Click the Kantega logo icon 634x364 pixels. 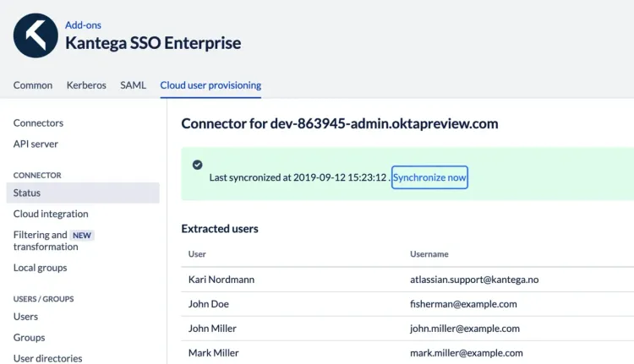click(x=36, y=35)
